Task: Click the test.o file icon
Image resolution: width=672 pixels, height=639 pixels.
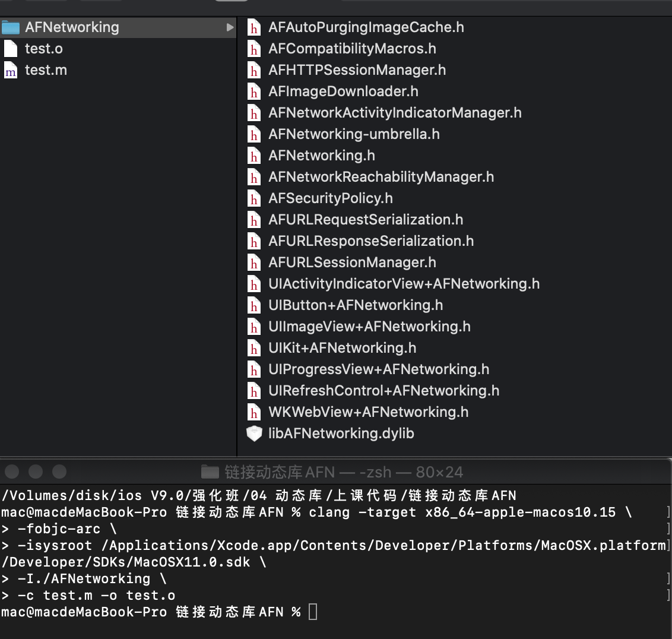Action: coord(11,49)
